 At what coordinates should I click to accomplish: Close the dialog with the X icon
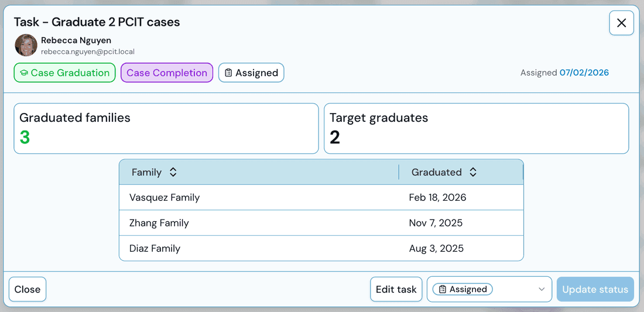point(621,23)
